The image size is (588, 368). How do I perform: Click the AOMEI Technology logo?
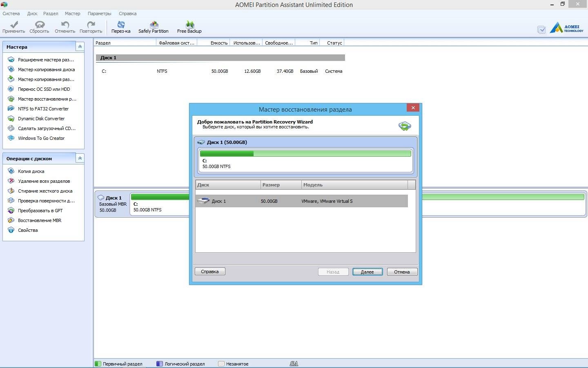[567, 28]
